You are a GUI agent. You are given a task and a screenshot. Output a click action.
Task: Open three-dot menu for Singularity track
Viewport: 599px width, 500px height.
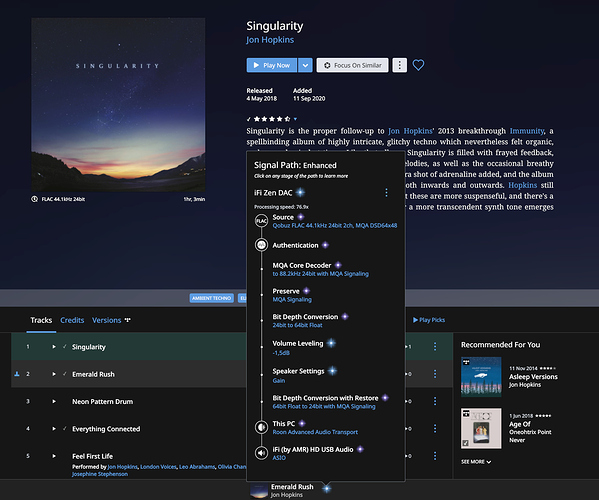click(435, 346)
